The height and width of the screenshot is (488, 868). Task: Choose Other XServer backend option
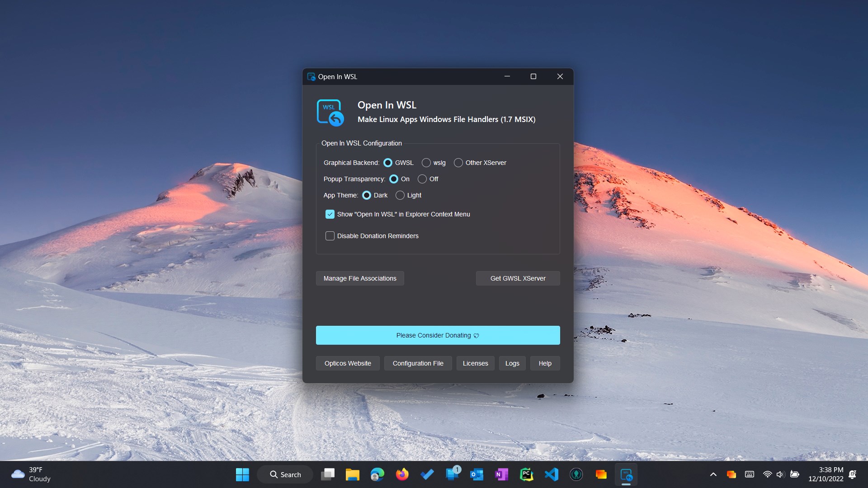pyautogui.click(x=458, y=163)
